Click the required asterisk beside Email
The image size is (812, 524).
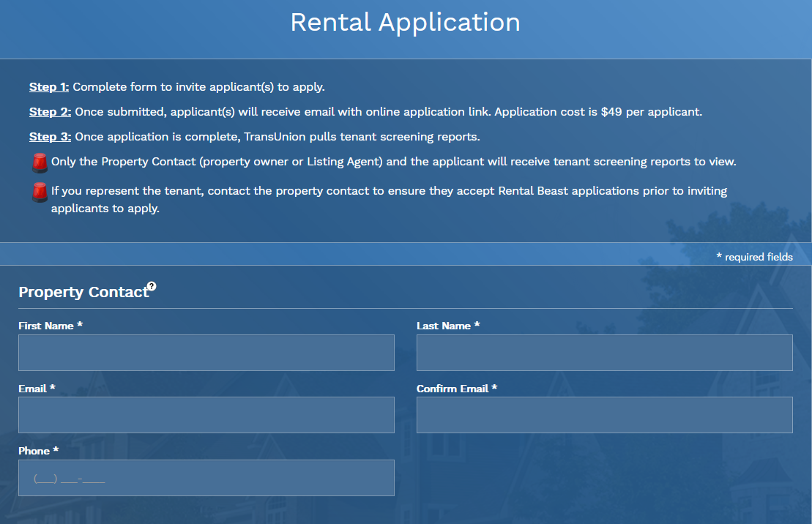click(x=52, y=388)
